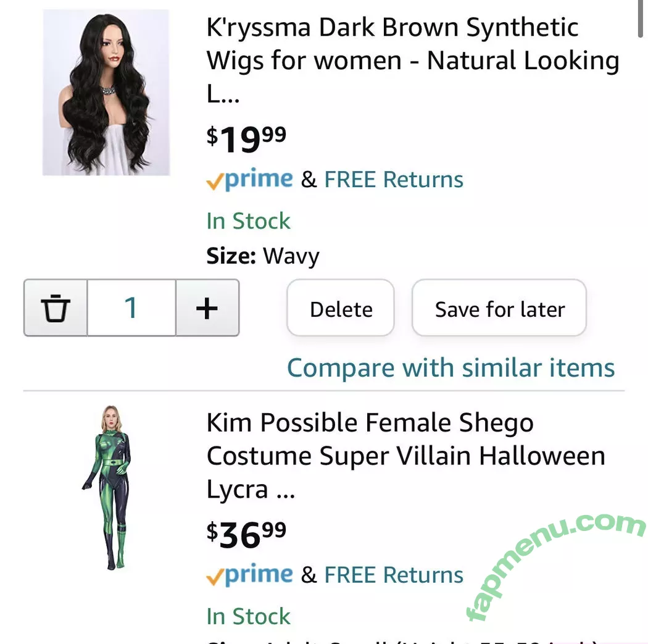Tap the $19.99 wig price

click(x=246, y=138)
